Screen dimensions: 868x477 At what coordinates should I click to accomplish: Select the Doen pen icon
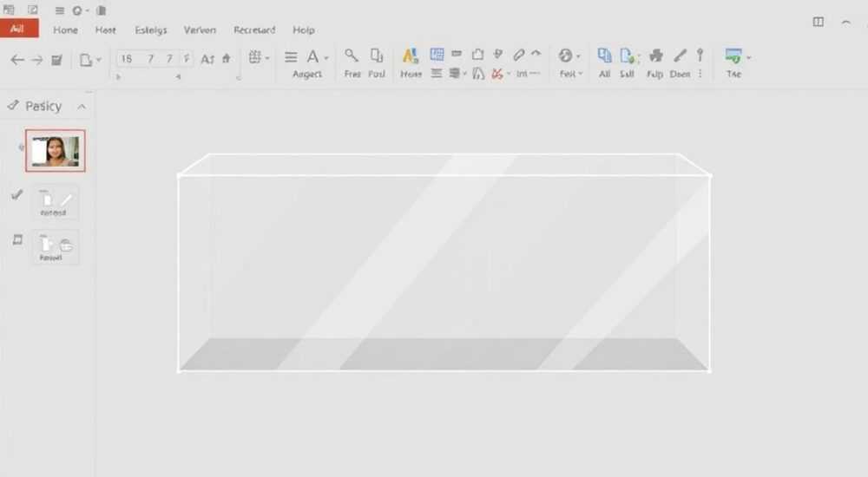(681, 56)
